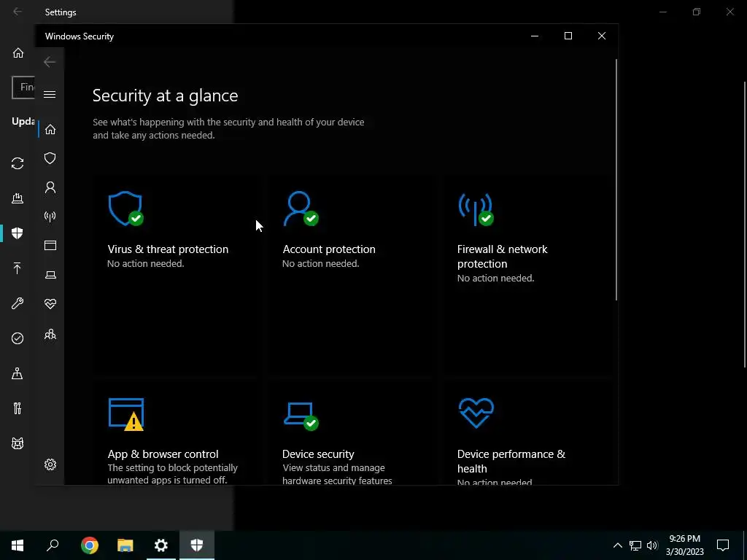Open For developers icon in Settings sidebar
The width and height of the screenshot is (747, 560).
click(x=18, y=408)
